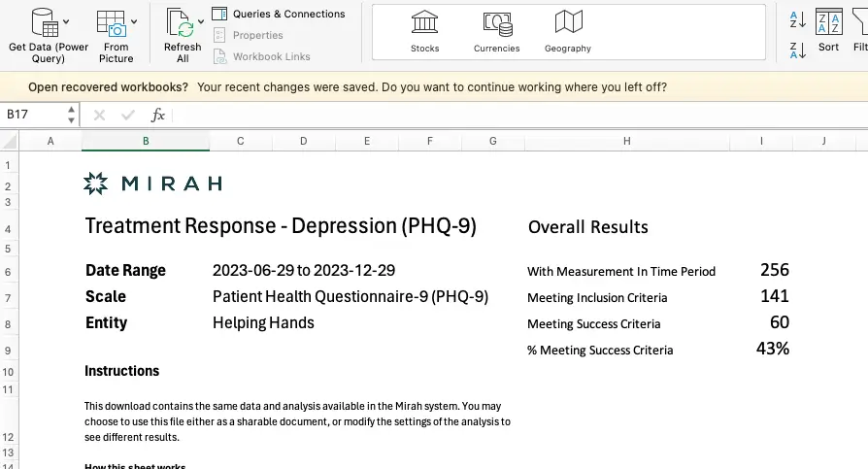Confirm entry with checkmark icon

click(x=128, y=116)
